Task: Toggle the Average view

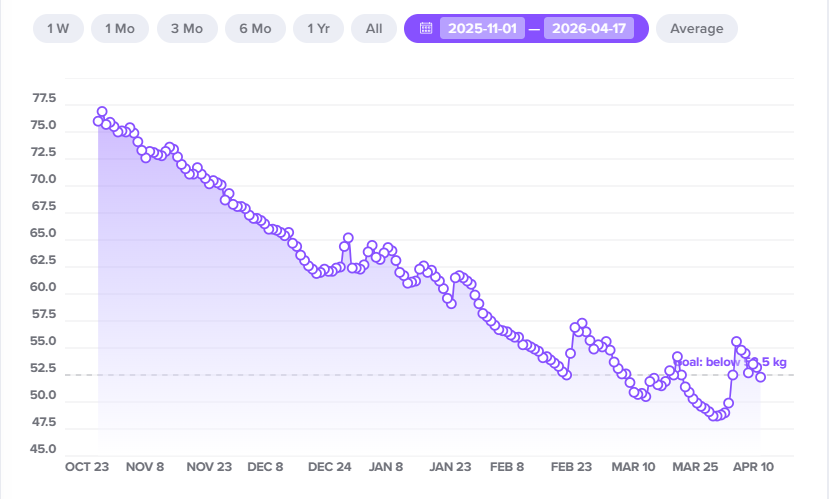Action: [x=697, y=28]
